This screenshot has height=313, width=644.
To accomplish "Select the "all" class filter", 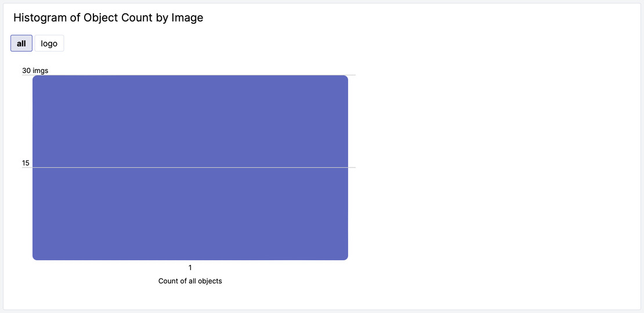I will 21,43.
